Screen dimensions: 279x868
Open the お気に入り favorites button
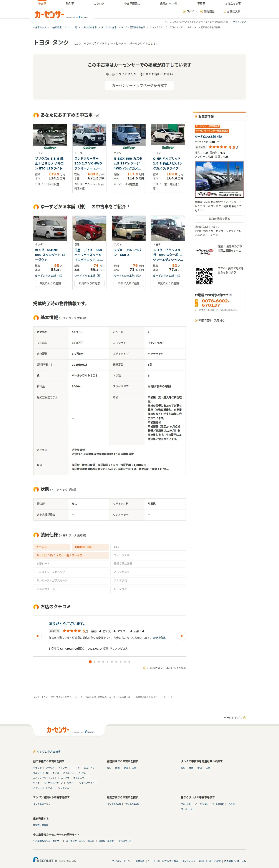click(231, 12)
